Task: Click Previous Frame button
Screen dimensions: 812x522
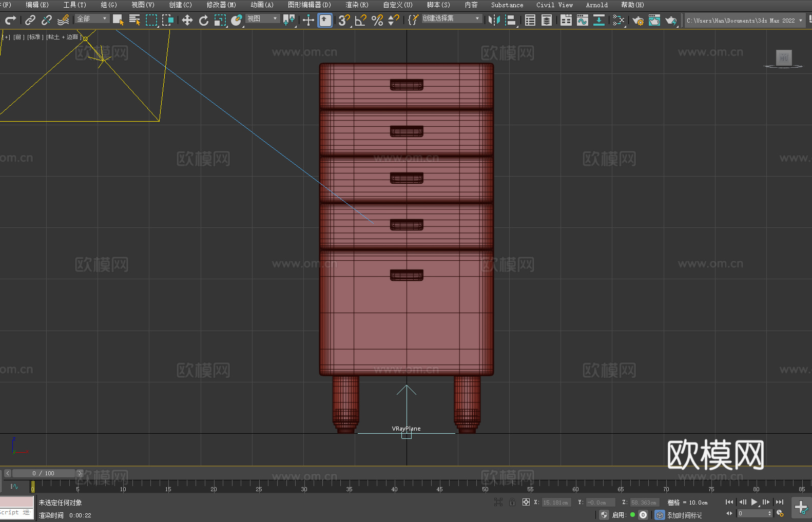Action: point(742,502)
